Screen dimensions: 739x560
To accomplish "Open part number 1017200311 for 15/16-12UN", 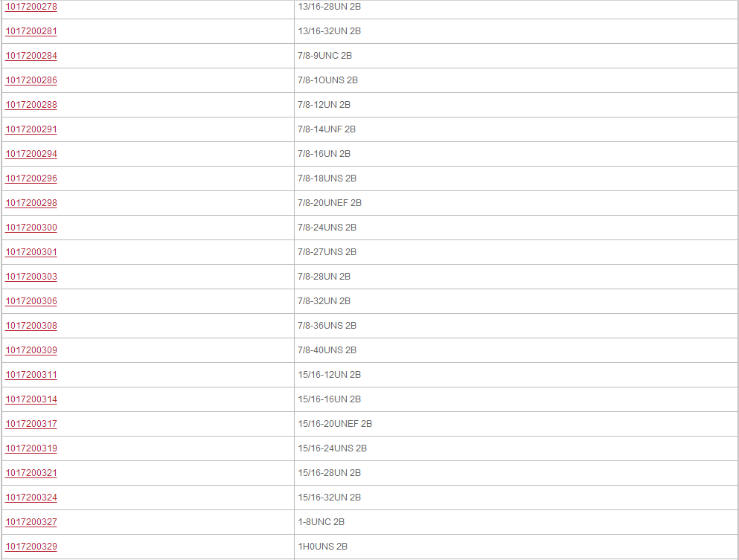I will (31, 374).
